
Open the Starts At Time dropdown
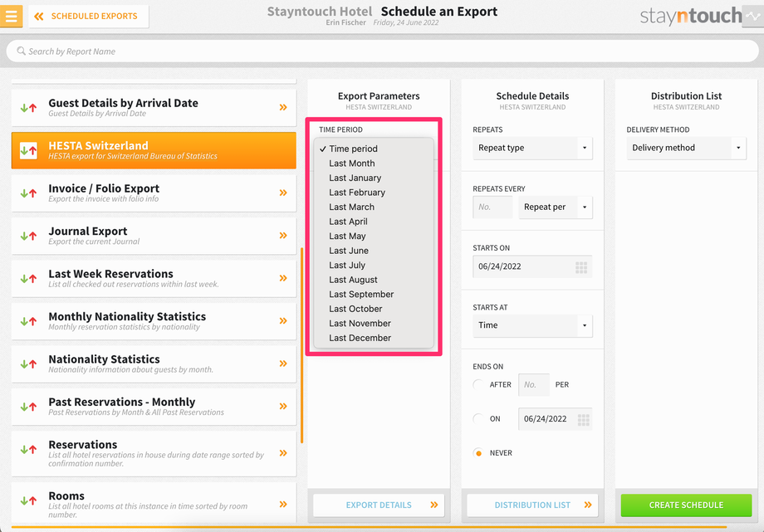coord(532,325)
